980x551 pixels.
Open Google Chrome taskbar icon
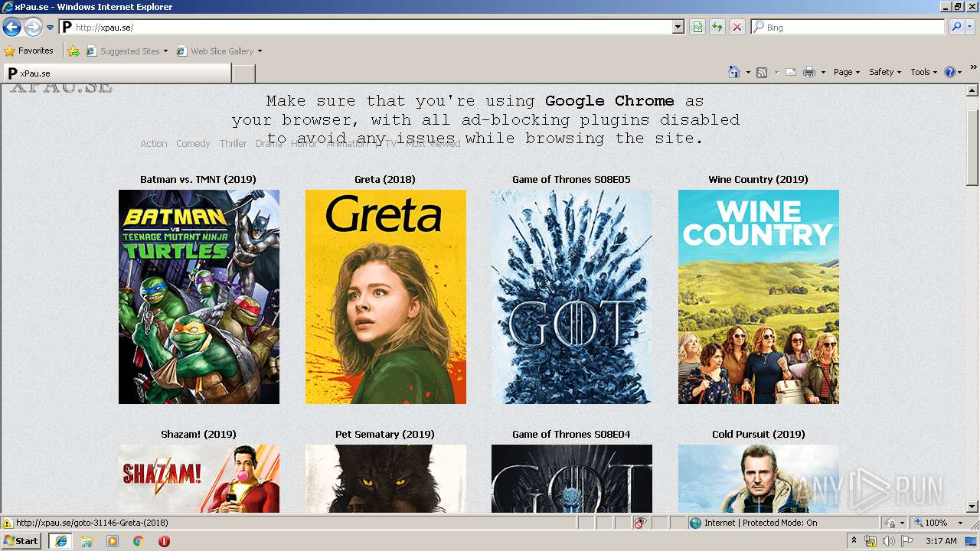coord(139,541)
